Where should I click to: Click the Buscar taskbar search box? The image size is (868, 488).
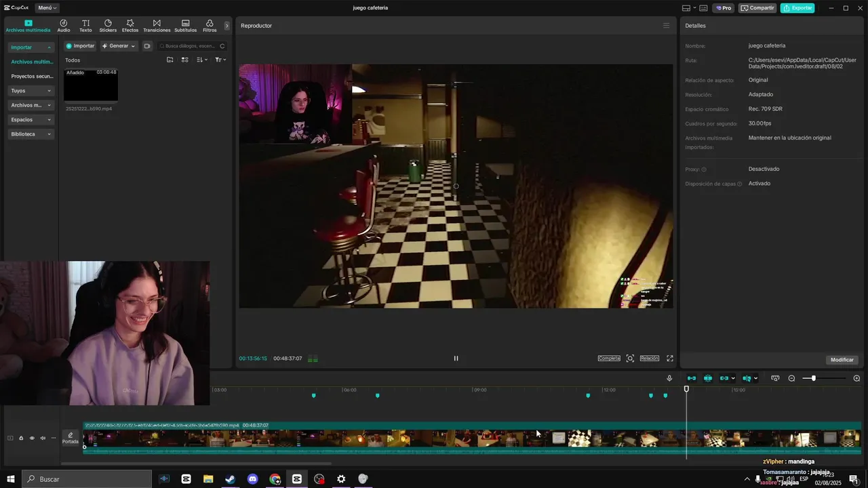(87, 479)
